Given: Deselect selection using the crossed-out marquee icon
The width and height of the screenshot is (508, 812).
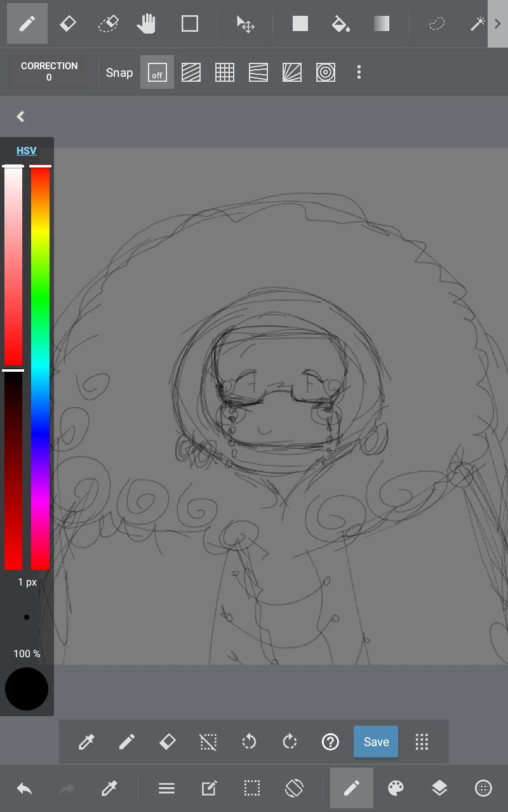Looking at the screenshot, I should tap(208, 742).
